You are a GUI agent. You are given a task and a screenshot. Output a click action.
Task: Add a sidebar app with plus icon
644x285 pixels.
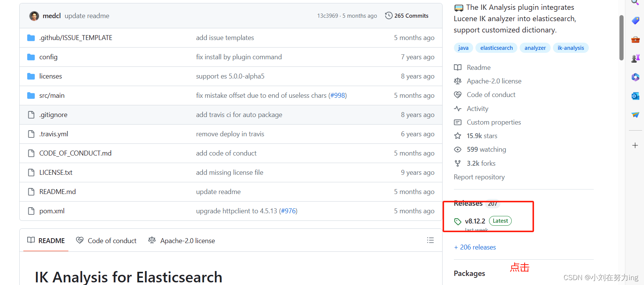click(635, 145)
